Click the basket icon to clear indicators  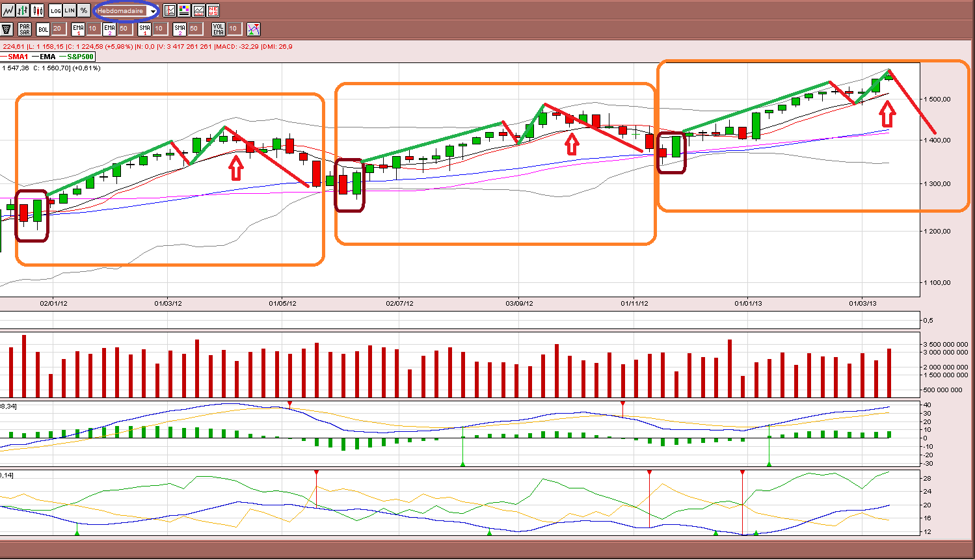tap(7, 29)
